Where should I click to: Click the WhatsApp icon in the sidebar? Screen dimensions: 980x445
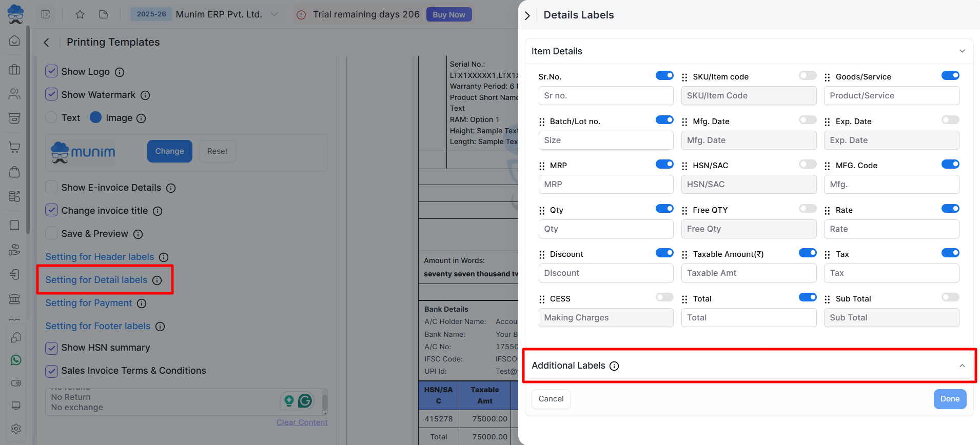(x=16, y=360)
